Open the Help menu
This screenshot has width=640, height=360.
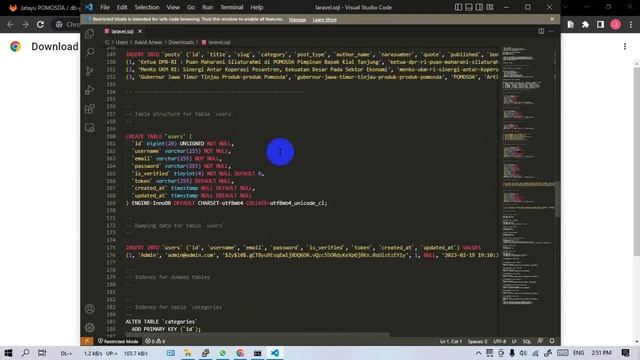257,7
